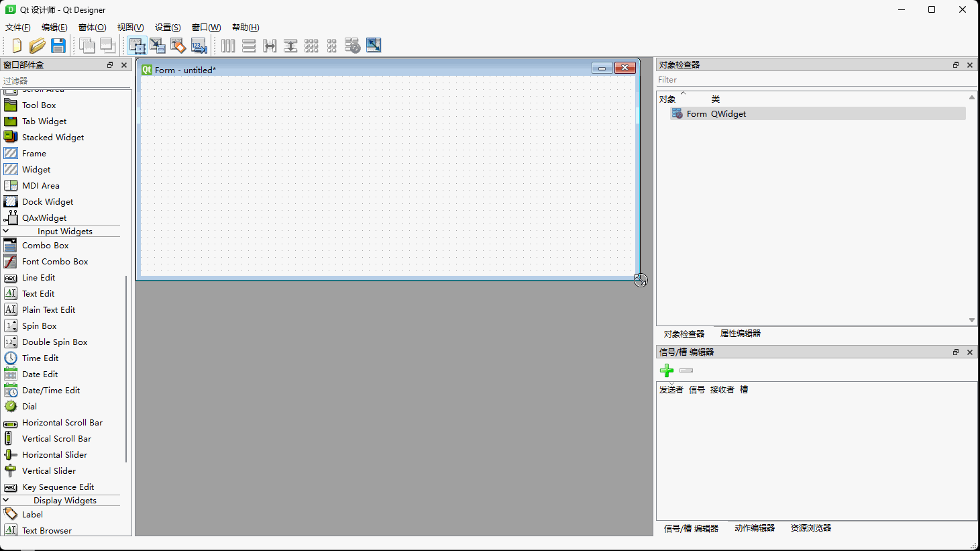This screenshot has height=551, width=980.
Task: Apply the vertical layout toolbar icon
Action: (249, 46)
